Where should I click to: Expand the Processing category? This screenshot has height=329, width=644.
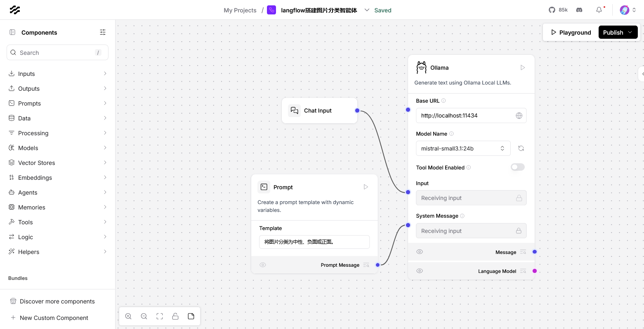tap(58, 133)
